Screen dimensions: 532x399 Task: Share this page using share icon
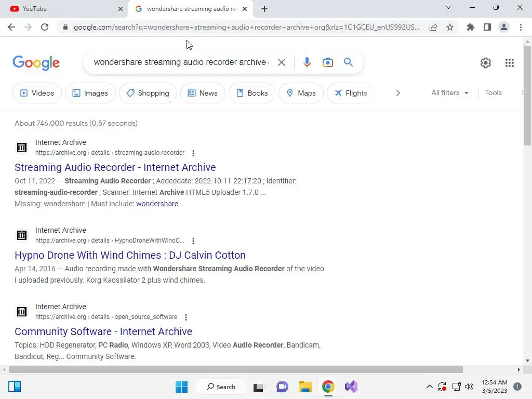pyautogui.click(x=433, y=27)
